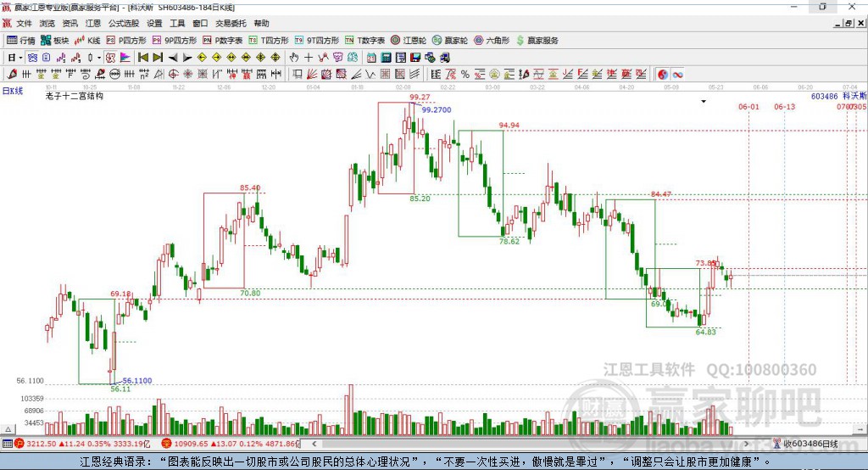
Task: Open the calculator icon in toolbar
Action: point(387,57)
